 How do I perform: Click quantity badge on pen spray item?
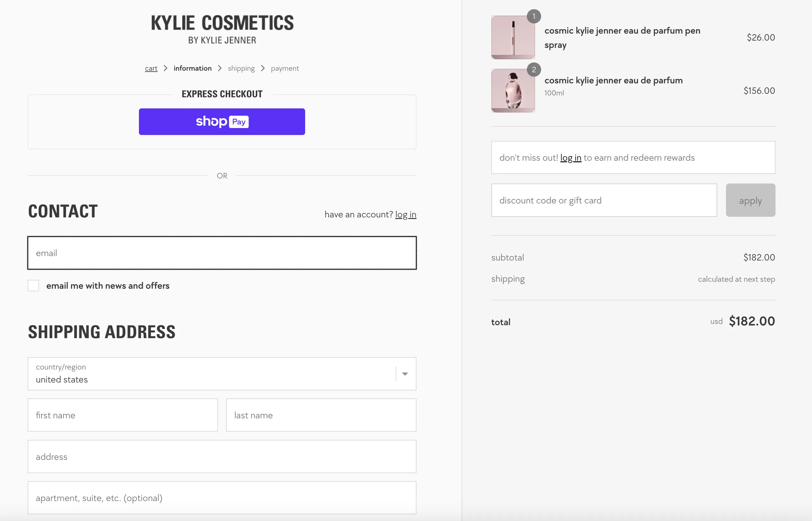click(x=533, y=16)
